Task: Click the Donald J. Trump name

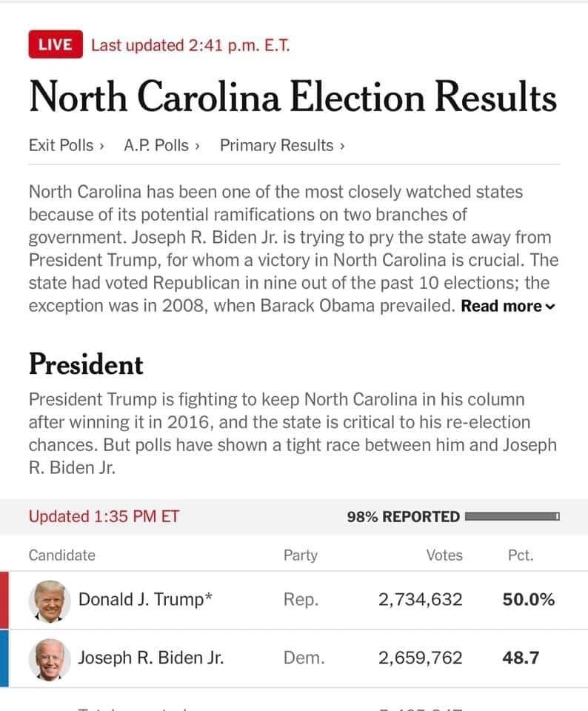Action: tap(145, 599)
